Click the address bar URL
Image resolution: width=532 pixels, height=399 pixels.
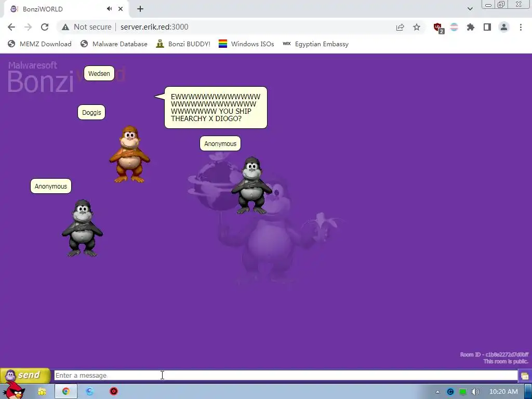154,27
